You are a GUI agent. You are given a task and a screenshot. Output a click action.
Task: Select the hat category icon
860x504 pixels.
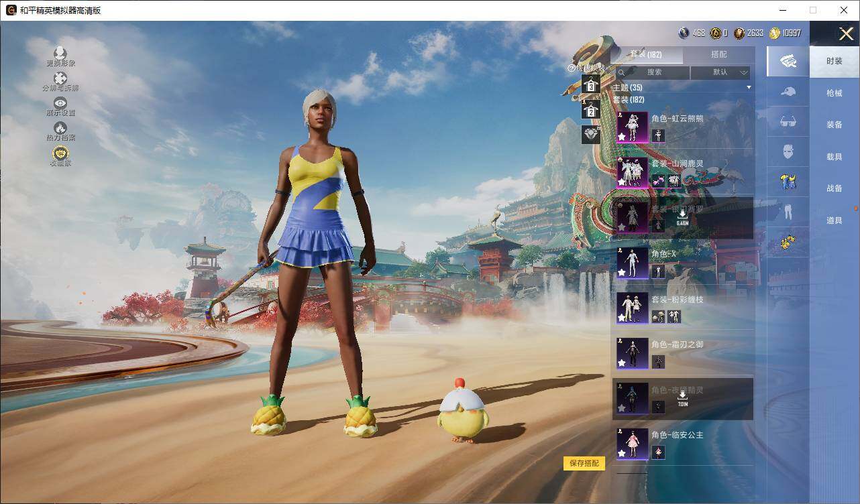[x=788, y=92]
